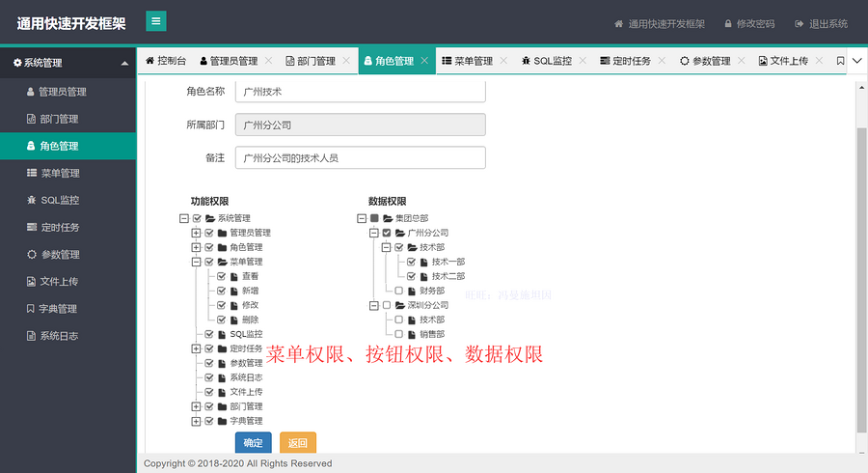Close the 菜单管理 tab

tap(503, 61)
